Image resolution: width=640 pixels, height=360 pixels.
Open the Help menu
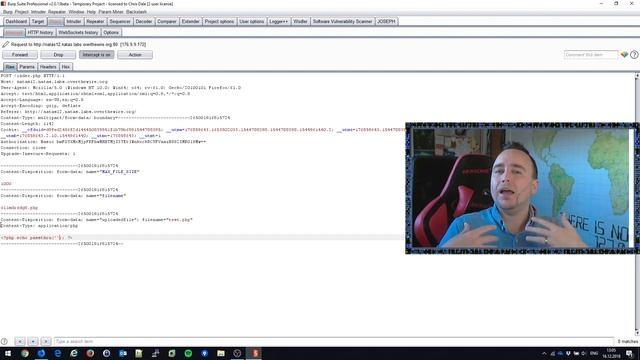click(91, 12)
